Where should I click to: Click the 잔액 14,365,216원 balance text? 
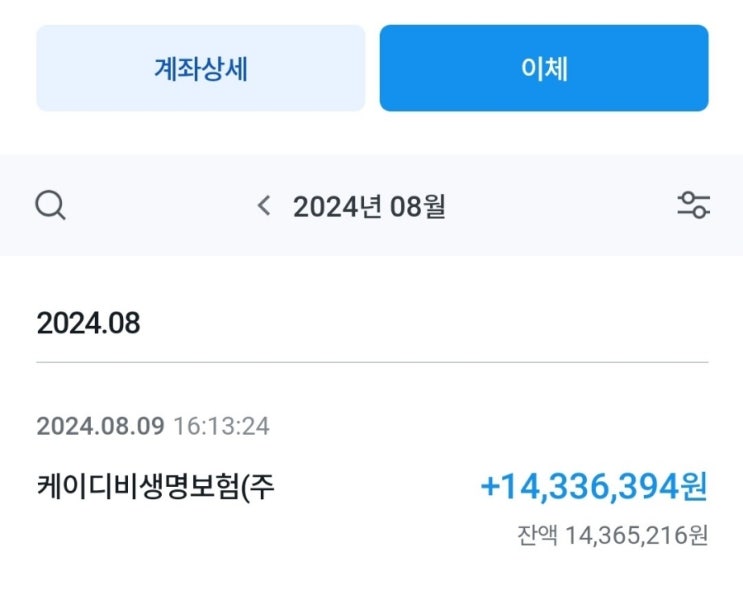coord(611,535)
